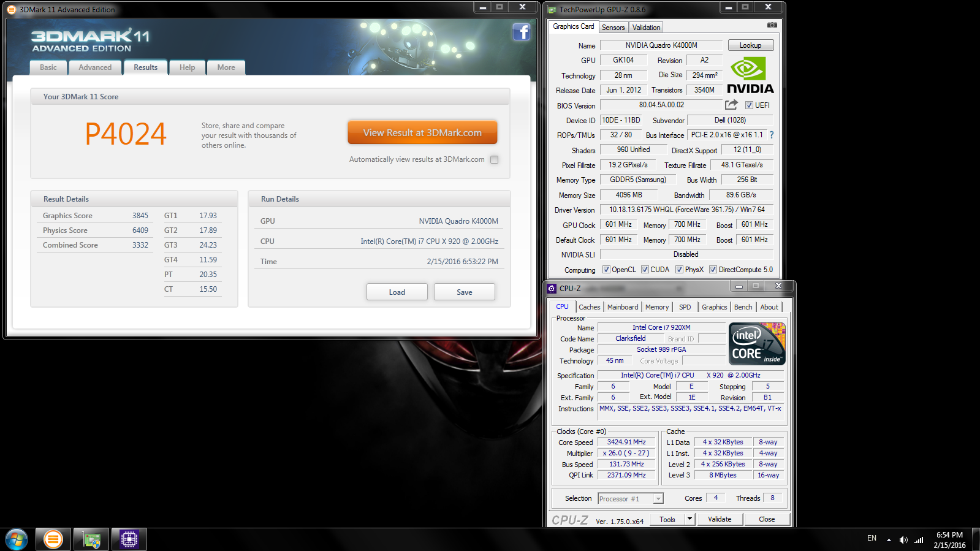Click the Bus Interface question mark
The height and width of the screenshot is (551, 980).
coord(772,135)
